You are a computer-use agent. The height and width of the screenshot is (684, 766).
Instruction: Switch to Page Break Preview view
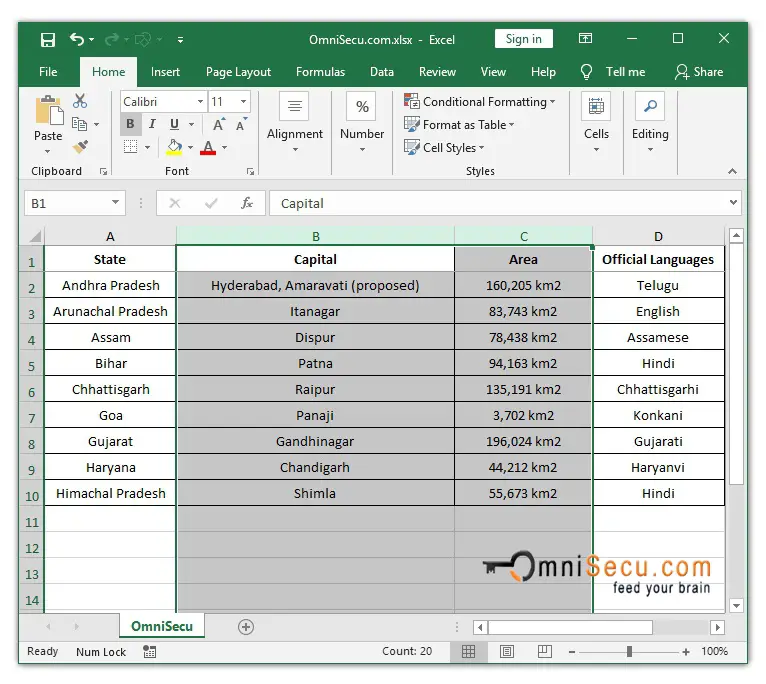pos(544,651)
